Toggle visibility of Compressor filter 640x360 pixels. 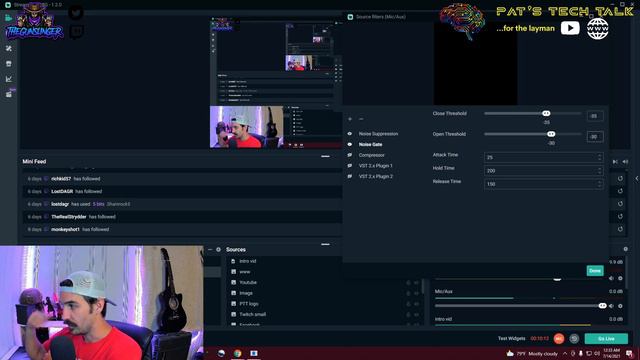tap(350, 155)
